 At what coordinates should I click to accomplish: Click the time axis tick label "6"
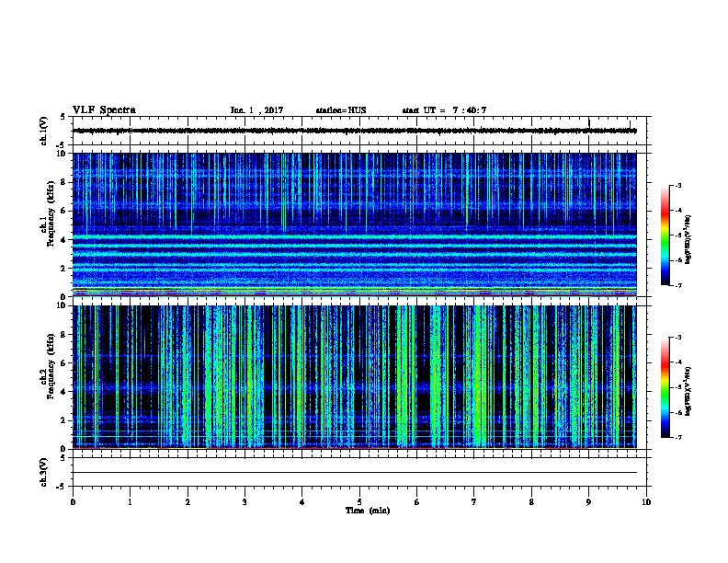click(416, 502)
